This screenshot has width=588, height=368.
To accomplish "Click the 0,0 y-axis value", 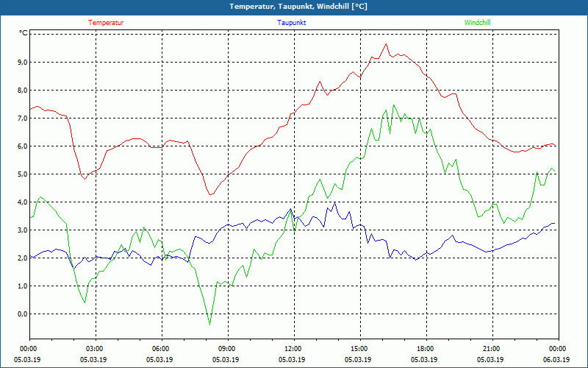I will pos(24,314).
